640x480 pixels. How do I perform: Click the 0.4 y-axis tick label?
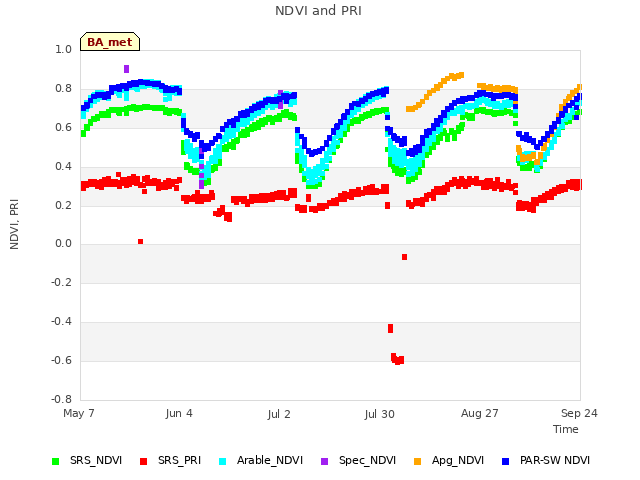pos(63,166)
